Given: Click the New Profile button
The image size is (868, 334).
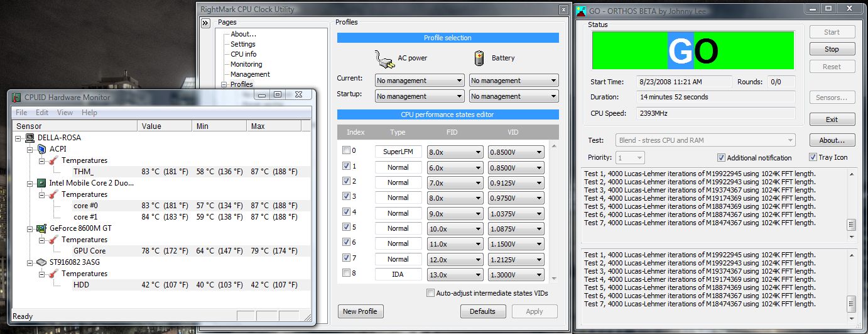Looking at the screenshot, I should 360,311.
